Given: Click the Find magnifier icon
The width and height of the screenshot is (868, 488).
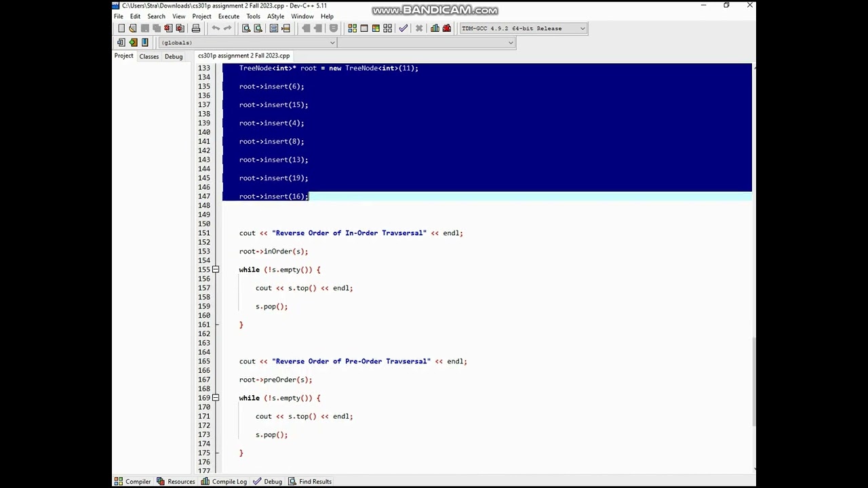Looking at the screenshot, I should point(246,28).
